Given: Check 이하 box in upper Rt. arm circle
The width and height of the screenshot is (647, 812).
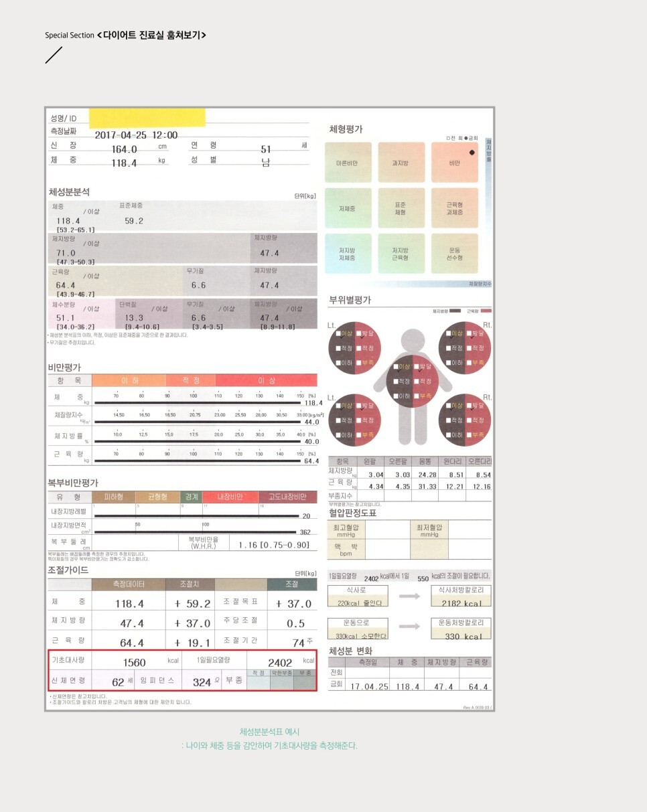Looking at the screenshot, I should pos(449,362).
